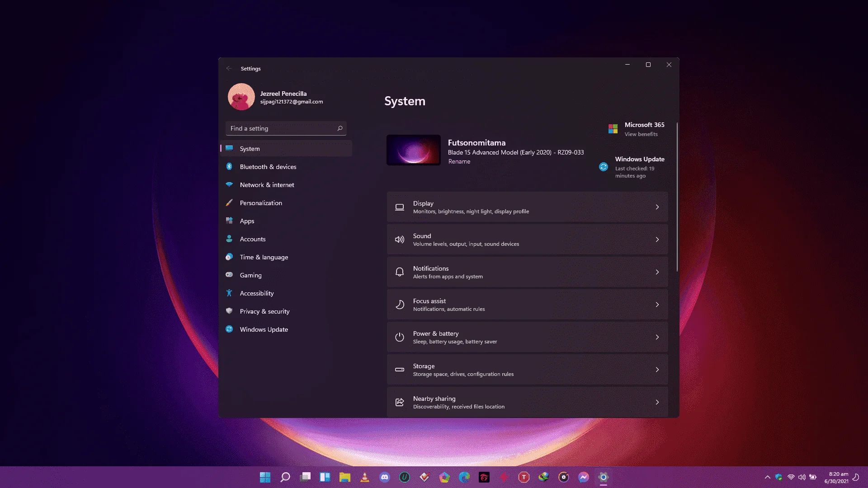Click the taskbar clock and date
This screenshot has width=868, height=488.
(x=836, y=478)
